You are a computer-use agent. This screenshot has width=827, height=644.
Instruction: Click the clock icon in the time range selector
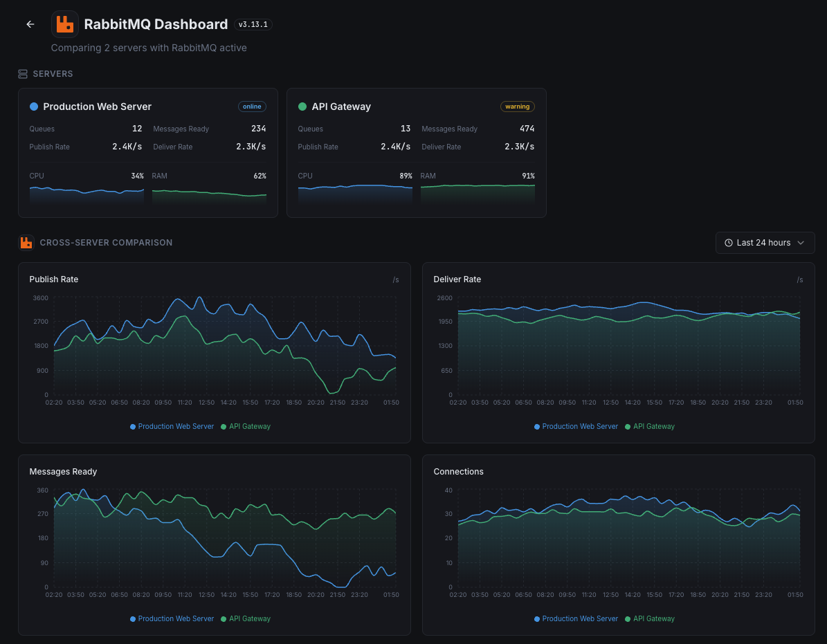[728, 243]
